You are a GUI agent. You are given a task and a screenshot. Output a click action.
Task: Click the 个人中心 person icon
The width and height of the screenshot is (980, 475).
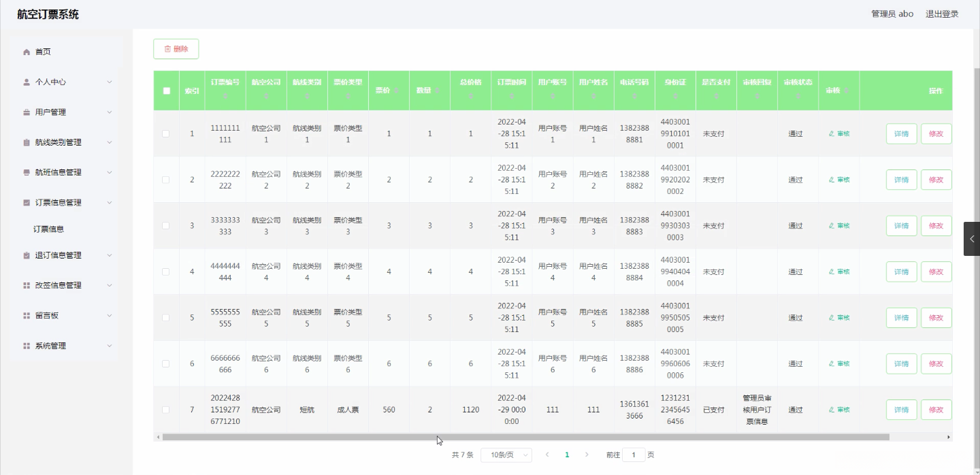[x=27, y=82]
